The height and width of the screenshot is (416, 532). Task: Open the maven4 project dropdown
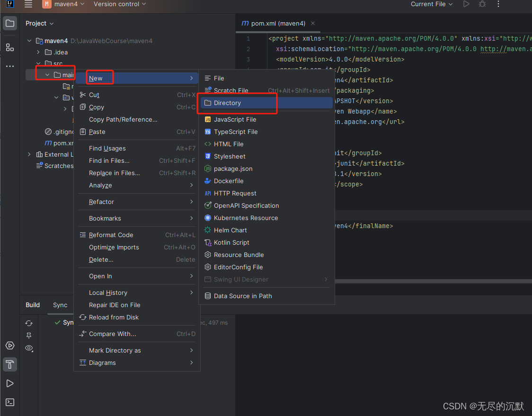pos(63,4)
